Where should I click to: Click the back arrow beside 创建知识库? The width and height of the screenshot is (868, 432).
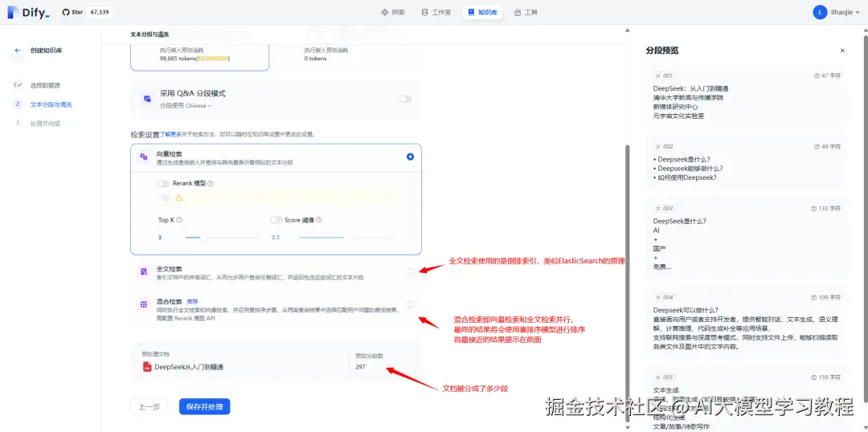click(x=18, y=51)
